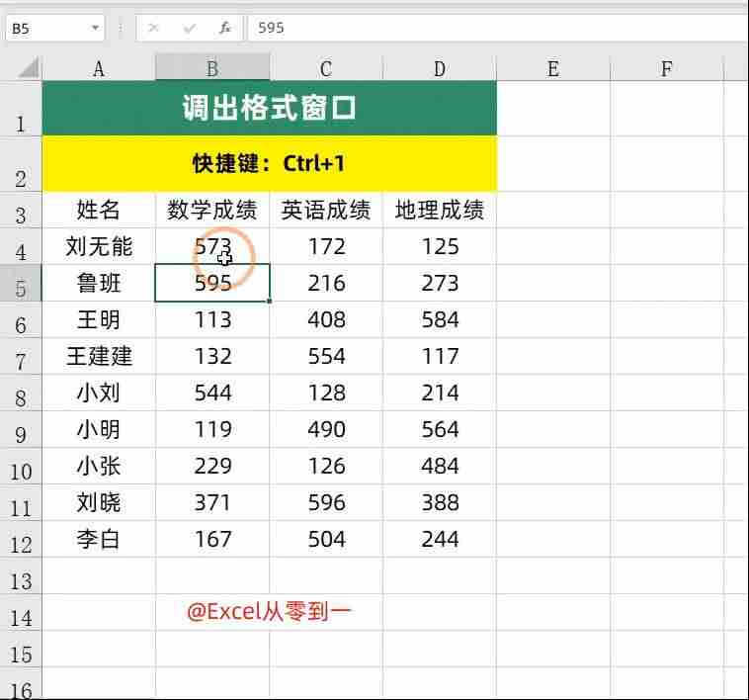Click the Name Box showing B5

click(x=55, y=29)
